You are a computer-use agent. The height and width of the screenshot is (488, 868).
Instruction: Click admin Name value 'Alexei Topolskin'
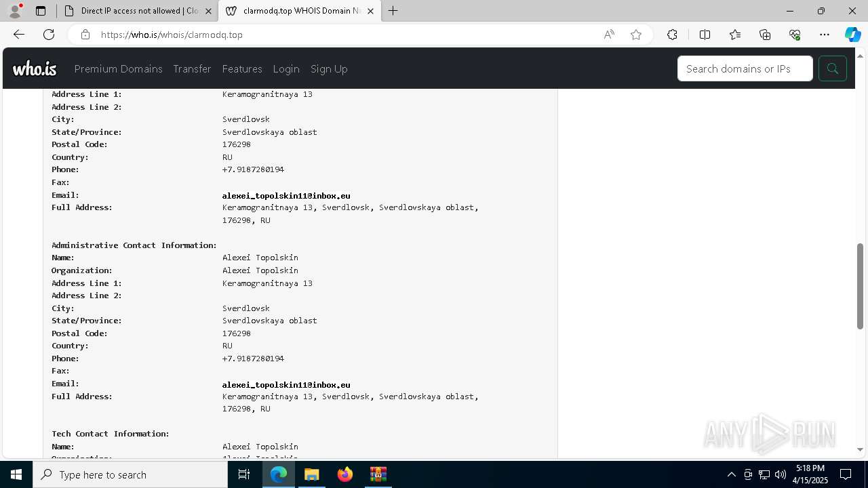(x=260, y=258)
